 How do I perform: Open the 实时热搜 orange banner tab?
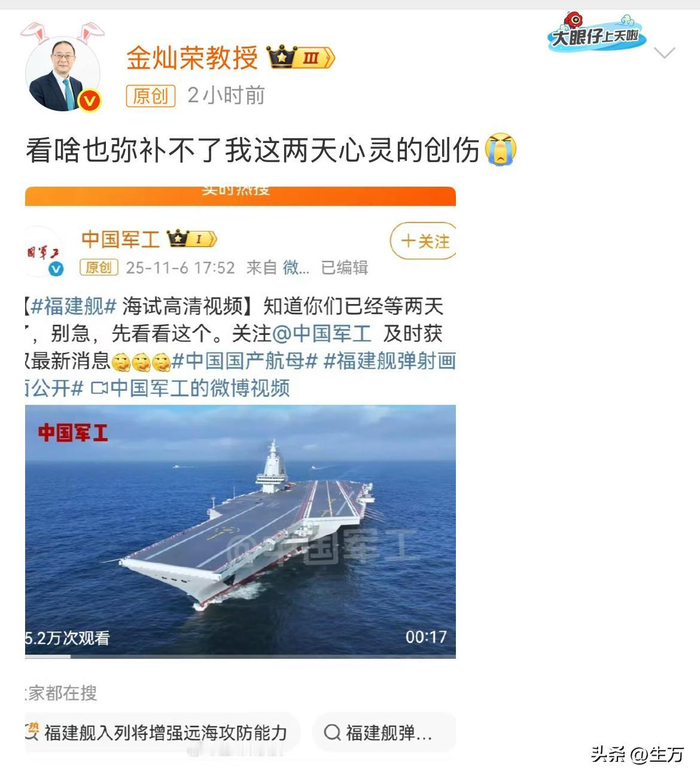241,196
